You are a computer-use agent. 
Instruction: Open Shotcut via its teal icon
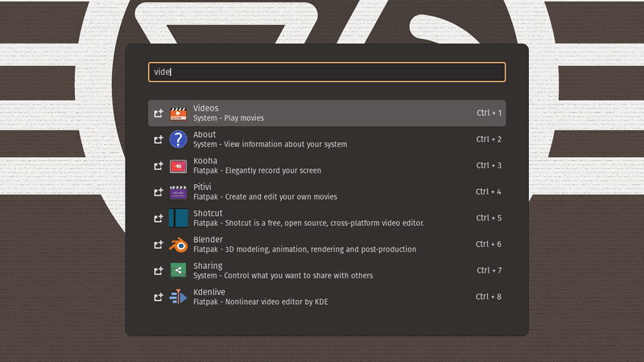click(x=178, y=218)
